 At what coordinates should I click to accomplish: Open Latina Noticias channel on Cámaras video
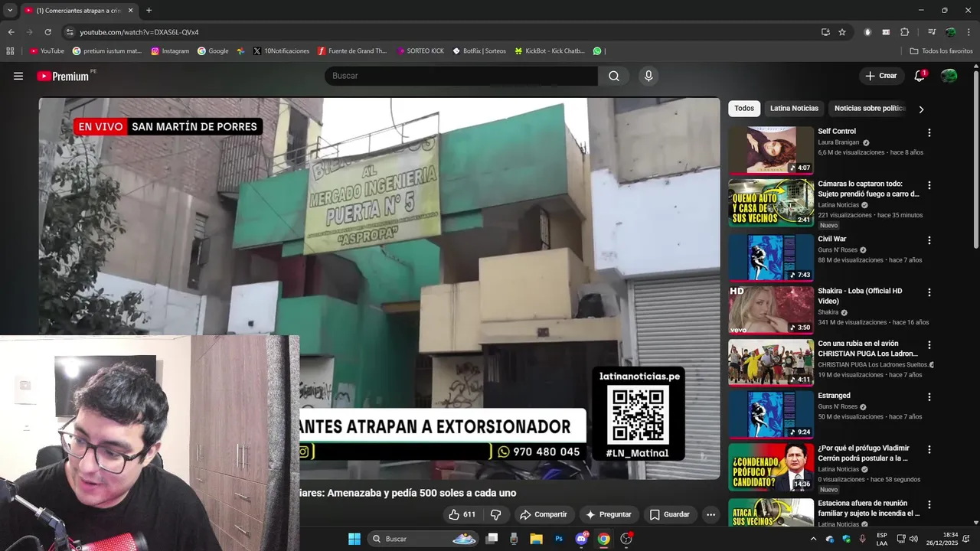[x=838, y=205]
